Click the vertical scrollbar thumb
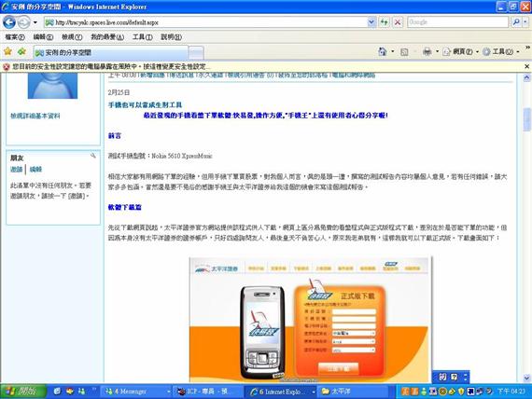Viewport: 532px width, 399px height. tap(526, 119)
